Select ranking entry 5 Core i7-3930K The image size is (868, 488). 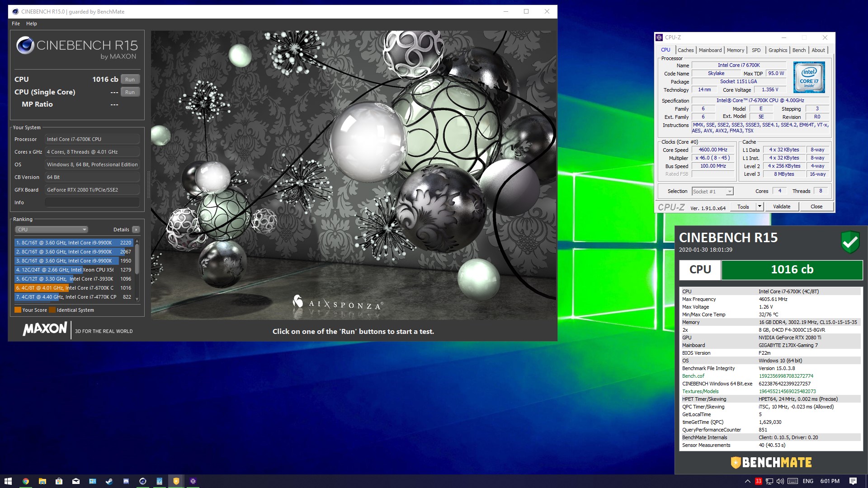(x=74, y=279)
